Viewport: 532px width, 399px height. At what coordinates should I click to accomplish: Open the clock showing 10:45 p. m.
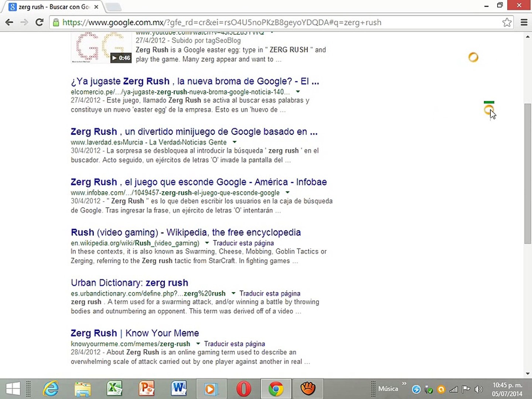click(x=507, y=389)
